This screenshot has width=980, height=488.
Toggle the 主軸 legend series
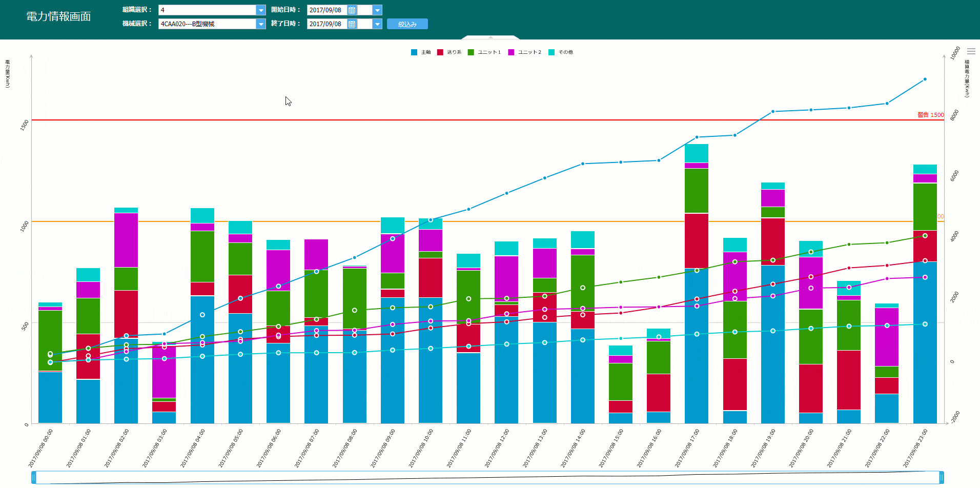pos(421,52)
